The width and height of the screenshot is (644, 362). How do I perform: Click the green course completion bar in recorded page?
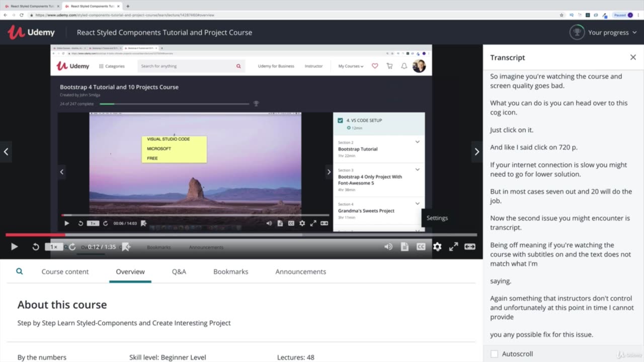pos(174,104)
